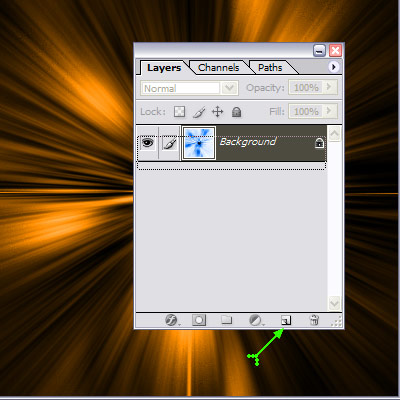Toggle lock transparent pixels
The height and width of the screenshot is (400, 400).
point(179,112)
